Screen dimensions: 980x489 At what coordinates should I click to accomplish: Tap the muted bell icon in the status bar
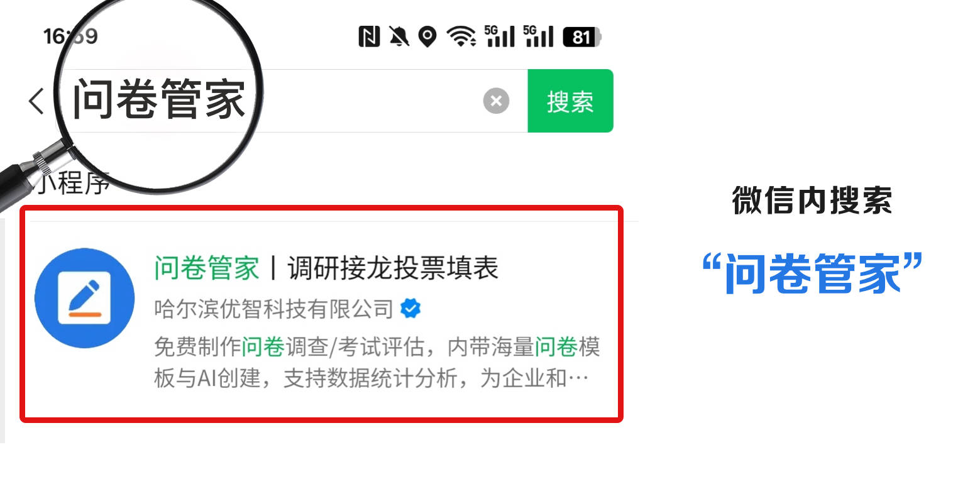pos(399,37)
